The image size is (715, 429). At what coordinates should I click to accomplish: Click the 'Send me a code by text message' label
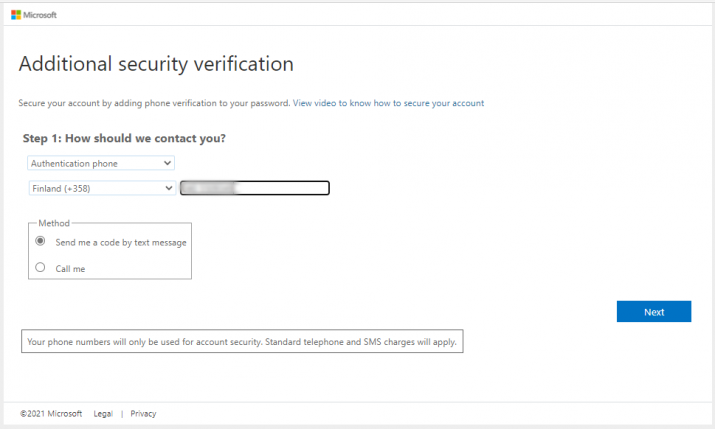121,242
